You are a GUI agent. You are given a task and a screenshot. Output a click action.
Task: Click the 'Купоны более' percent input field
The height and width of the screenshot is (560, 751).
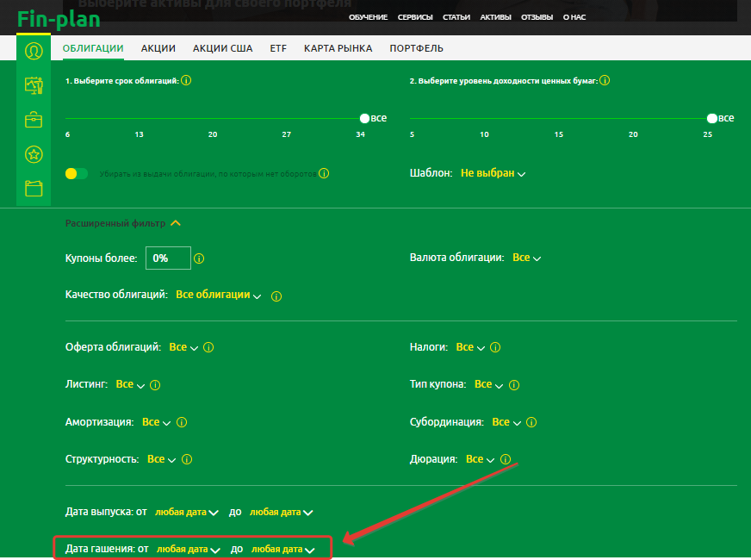(168, 258)
